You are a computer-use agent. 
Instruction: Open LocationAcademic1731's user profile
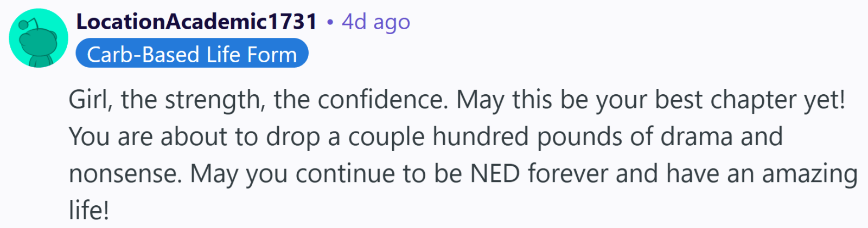(196, 22)
